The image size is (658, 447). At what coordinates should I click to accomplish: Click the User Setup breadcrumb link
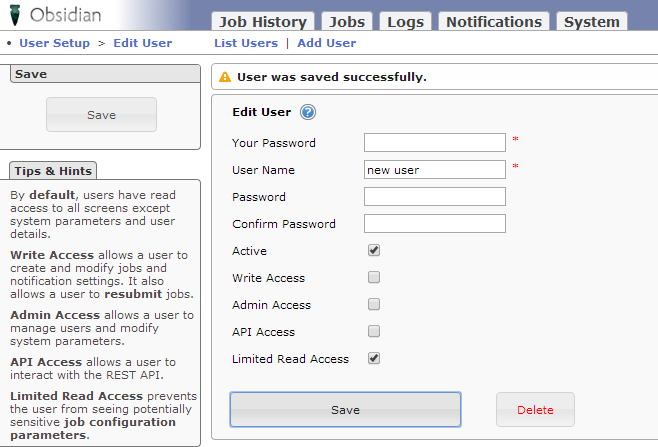(x=54, y=43)
